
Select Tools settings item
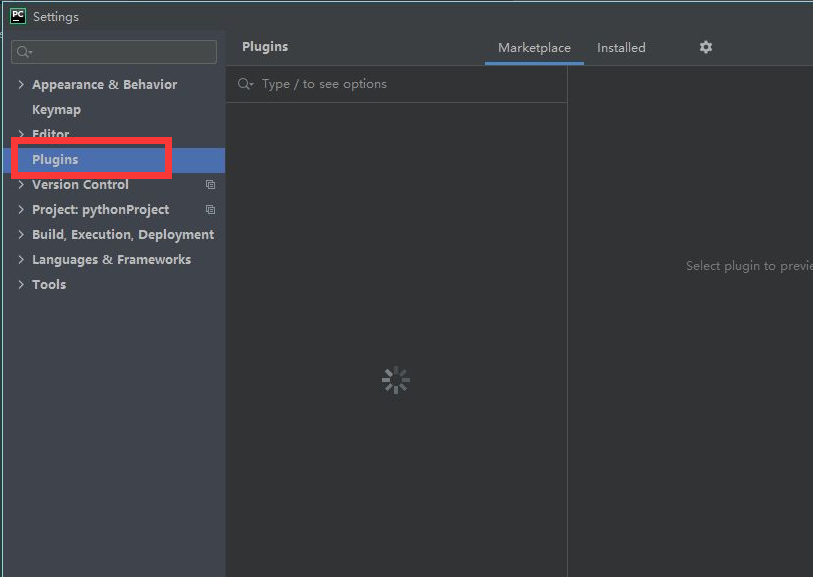pyautogui.click(x=49, y=284)
